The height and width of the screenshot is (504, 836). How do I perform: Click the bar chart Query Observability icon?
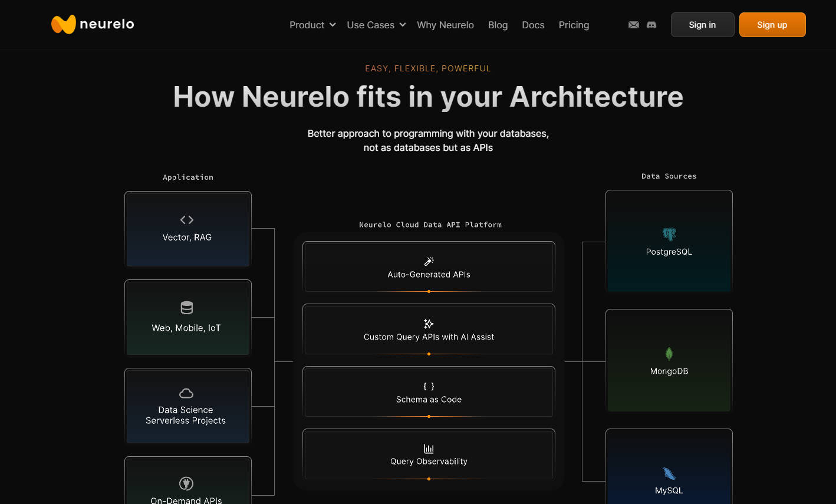pyautogui.click(x=429, y=448)
